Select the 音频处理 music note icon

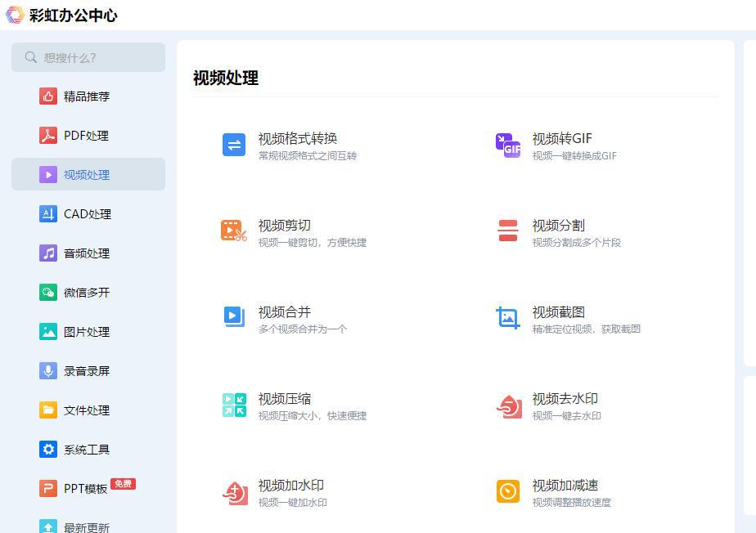click(x=48, y=253)
